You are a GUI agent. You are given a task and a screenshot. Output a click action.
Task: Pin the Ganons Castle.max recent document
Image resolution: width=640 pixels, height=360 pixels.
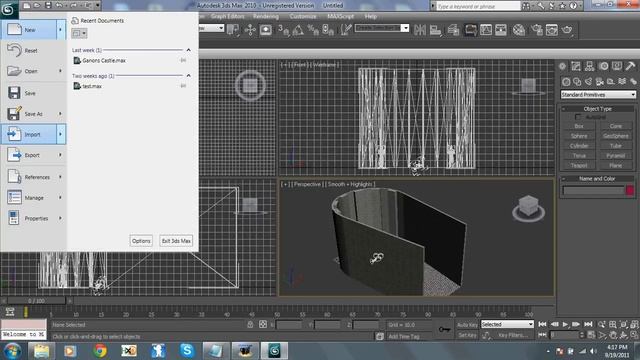(x=183, y=60)
